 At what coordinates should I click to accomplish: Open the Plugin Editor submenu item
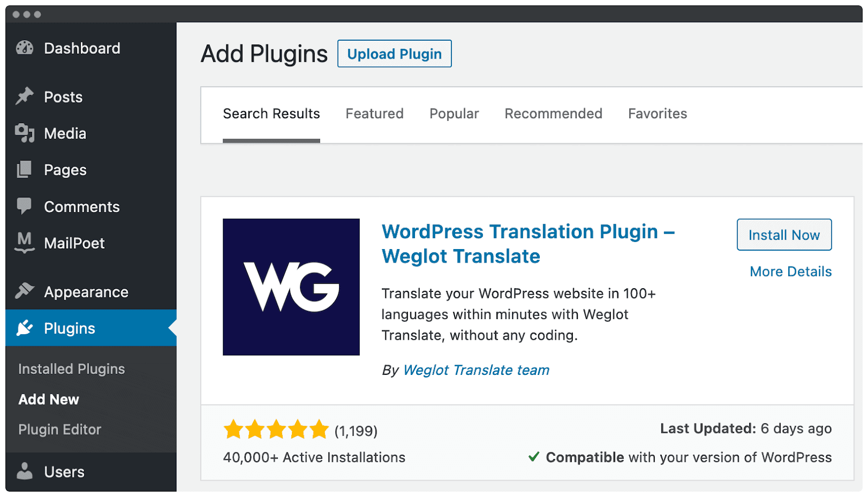60,429
